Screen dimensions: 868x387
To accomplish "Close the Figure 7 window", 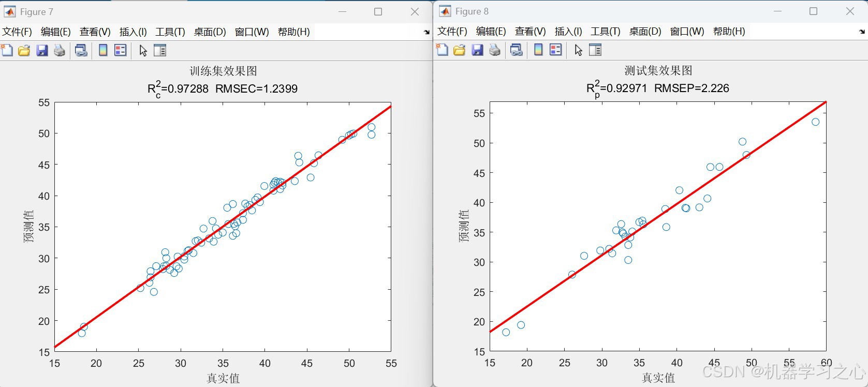I will click(x=415, y=11).
